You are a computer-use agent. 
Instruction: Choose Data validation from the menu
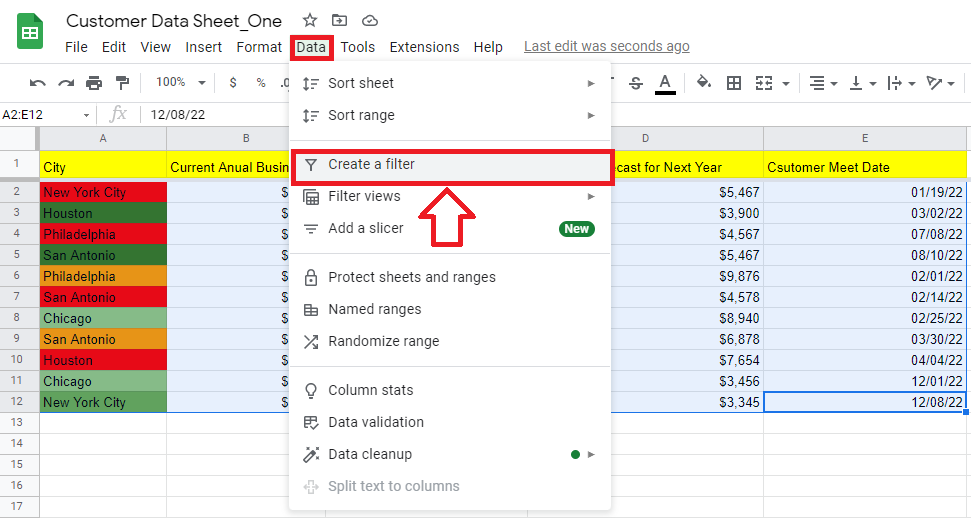coord(376,422)
